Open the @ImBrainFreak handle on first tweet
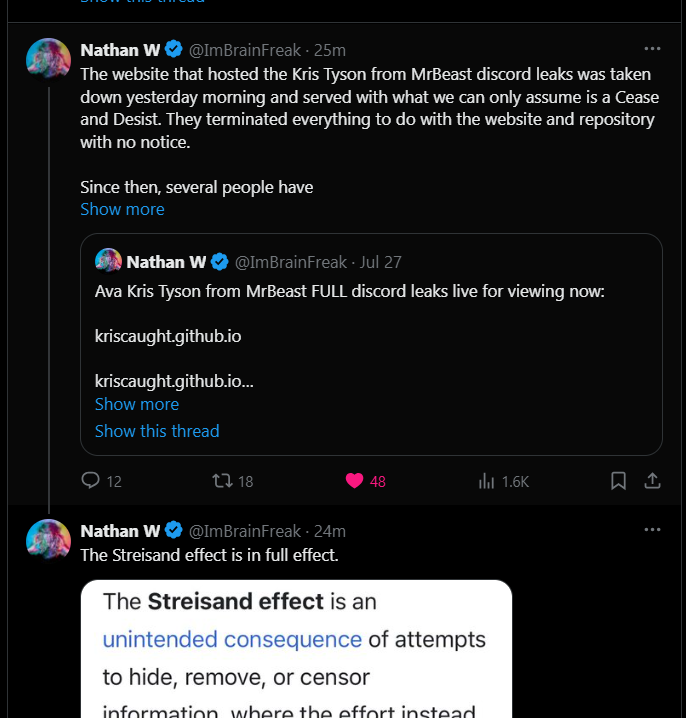 point(245,50)
